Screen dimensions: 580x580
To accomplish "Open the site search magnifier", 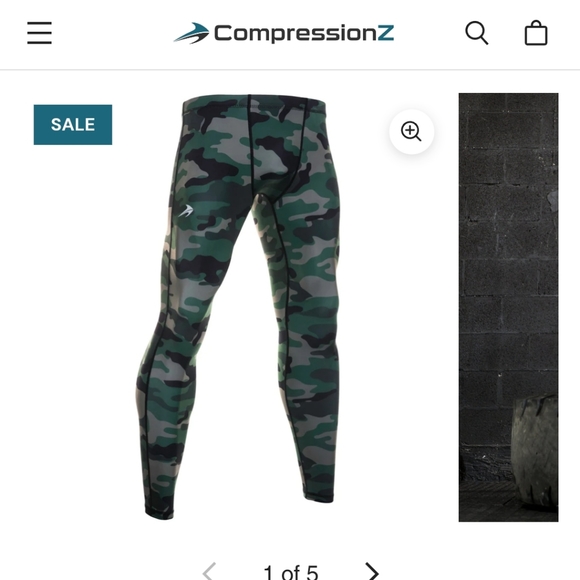I will pyautogui.click(x=476, y=33).
